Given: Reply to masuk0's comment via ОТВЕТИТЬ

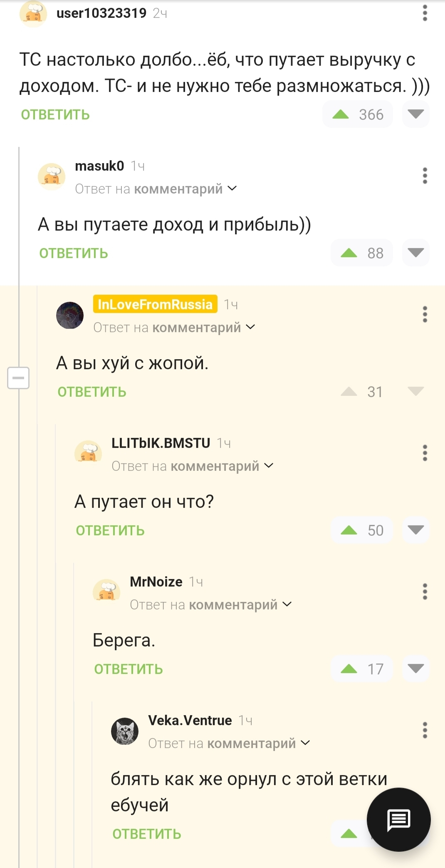Looking at the screenshot, I should (74, 253).
